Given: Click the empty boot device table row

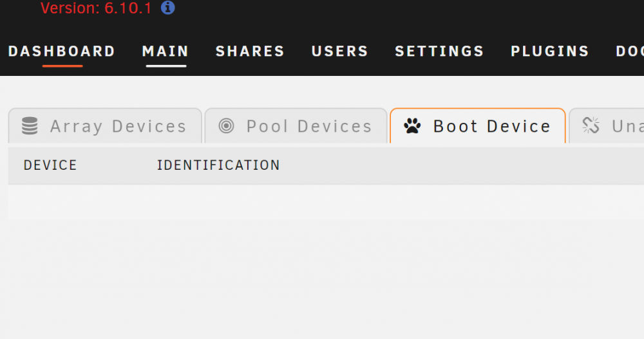Looking at the screenshot, I should coord(326,202).
